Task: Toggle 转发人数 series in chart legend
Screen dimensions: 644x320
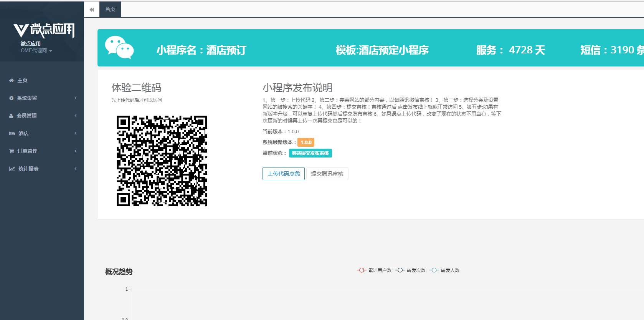Action: (444, 270)
